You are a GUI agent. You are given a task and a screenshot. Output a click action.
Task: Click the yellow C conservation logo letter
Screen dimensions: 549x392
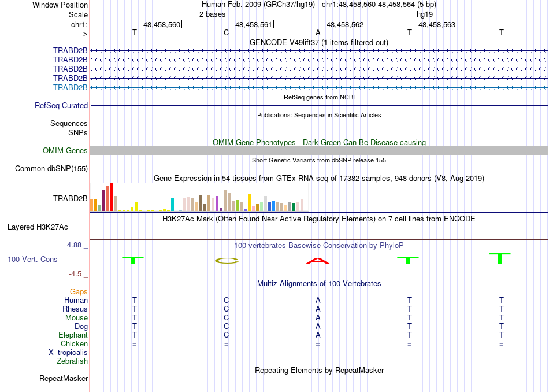[x=227, y=261]
